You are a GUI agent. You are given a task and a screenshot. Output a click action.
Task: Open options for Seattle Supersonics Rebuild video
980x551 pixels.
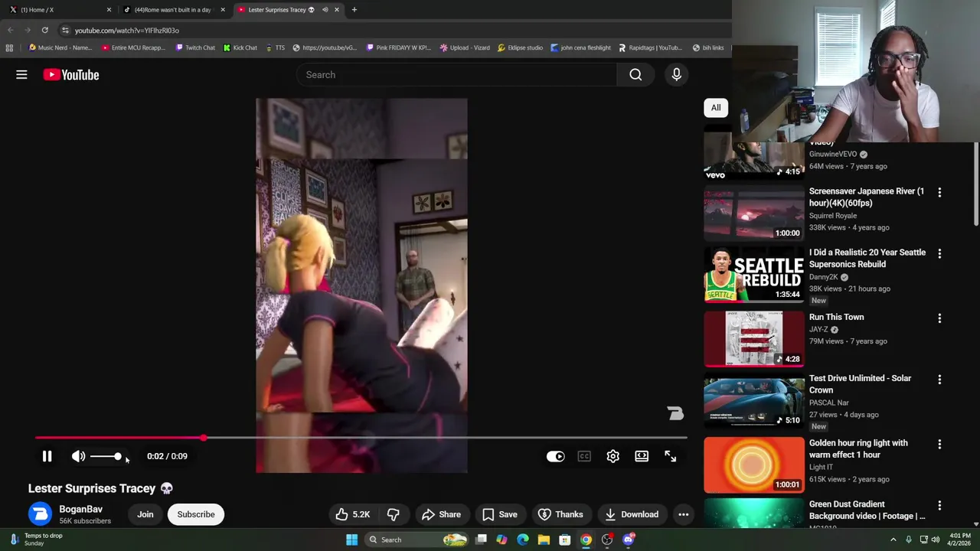[939, 253]
